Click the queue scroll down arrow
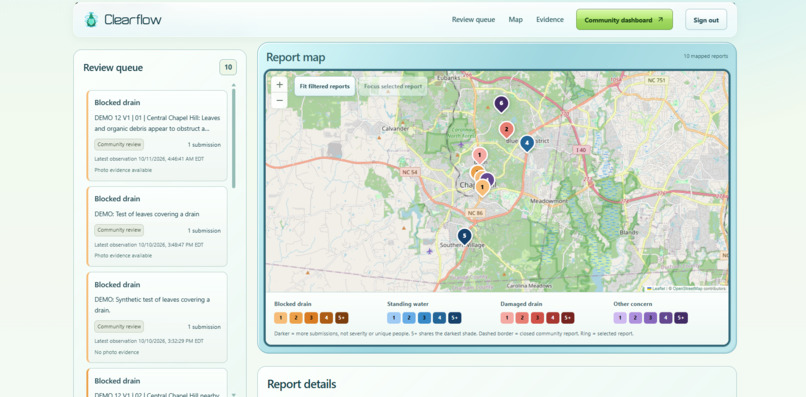This screenshot has width=806, height=397. (x=234, y=394)
